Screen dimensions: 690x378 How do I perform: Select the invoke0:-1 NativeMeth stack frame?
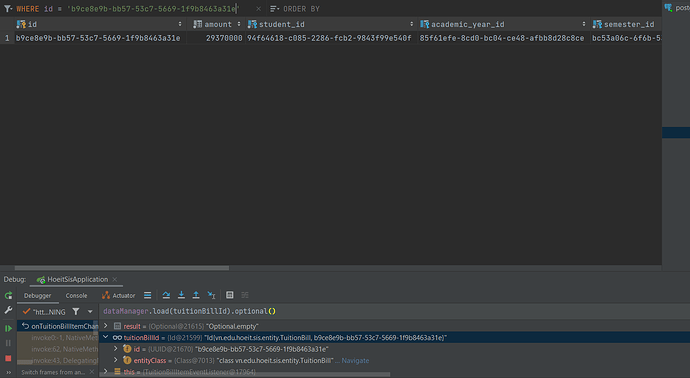click(58, 338)
